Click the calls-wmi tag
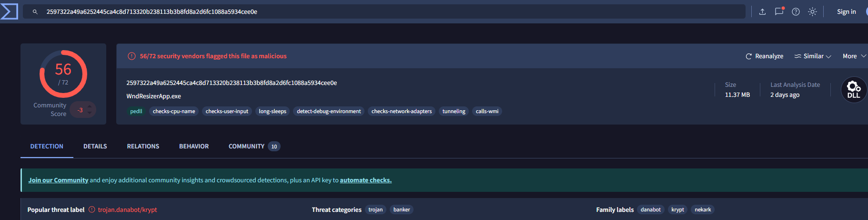Screen dimensions: 868x220 tap(487, 111)
